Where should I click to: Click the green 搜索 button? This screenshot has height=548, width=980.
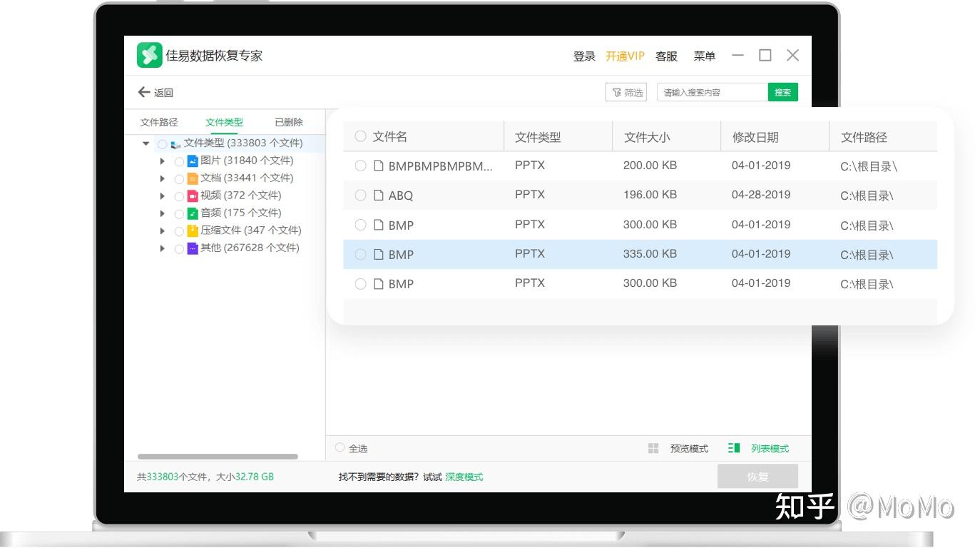783,92
